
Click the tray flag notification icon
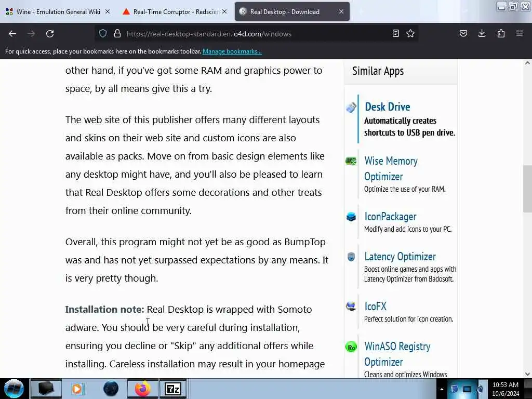click(454, 389)
